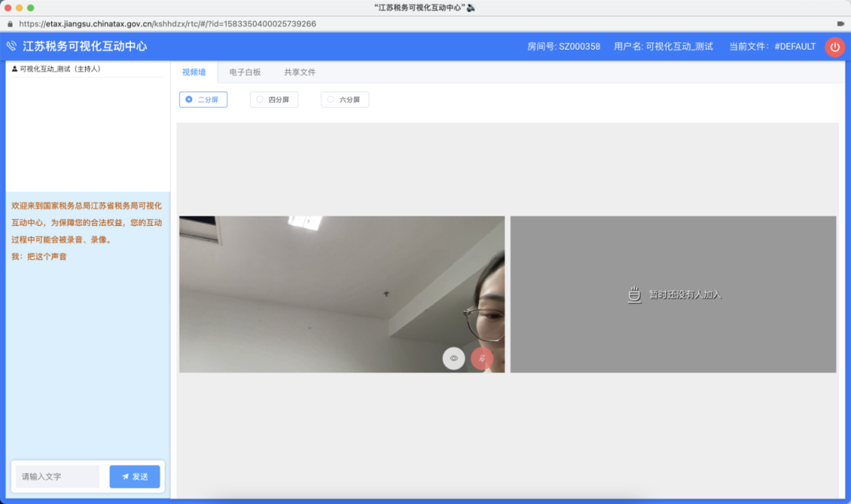Click the yellow minimize window button

(x=19, y=8)
